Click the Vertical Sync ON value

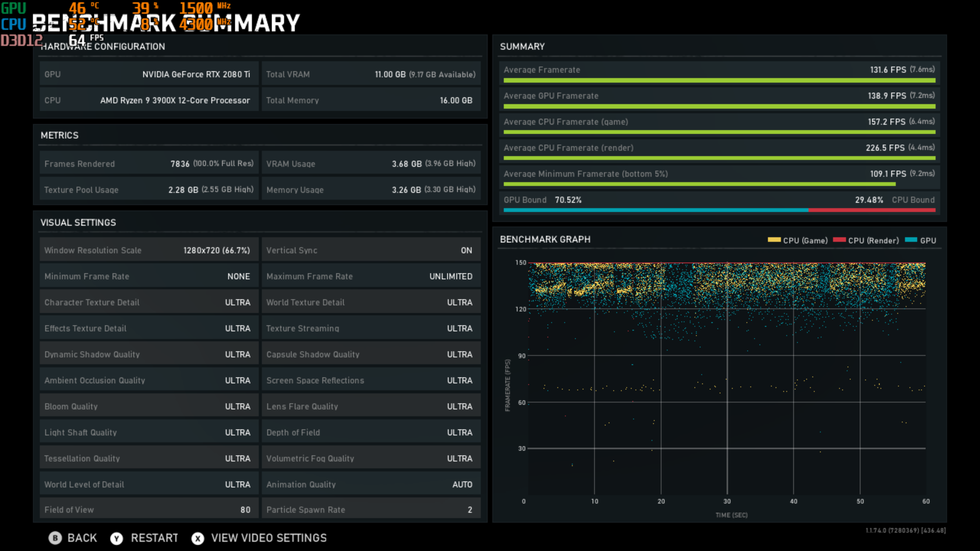click(x=467, y=251)
